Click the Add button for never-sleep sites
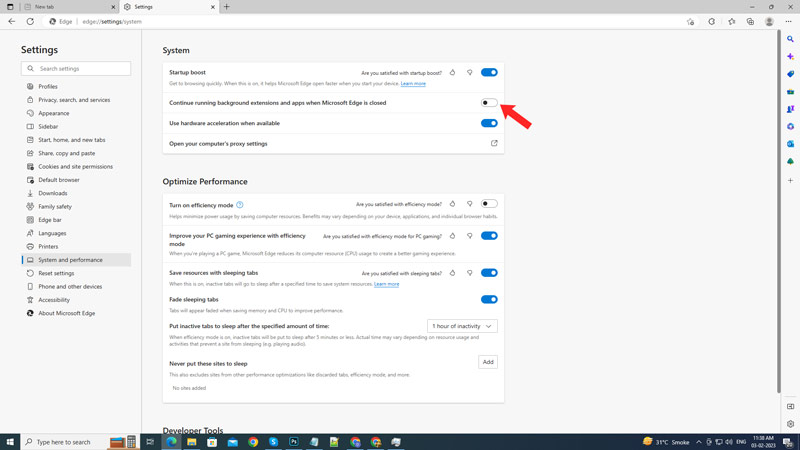This screenshot has width=800, height=450. 488,362
